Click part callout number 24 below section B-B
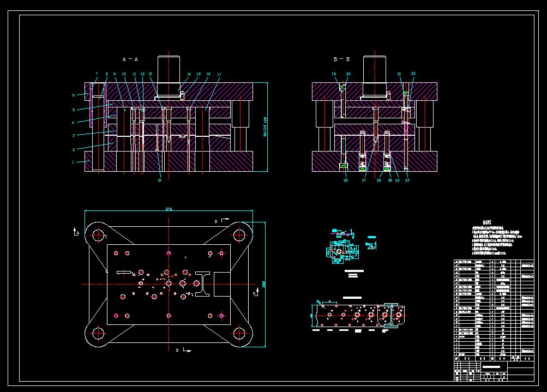Viewport: 547px width, 392px height. (x=398, y=180)
